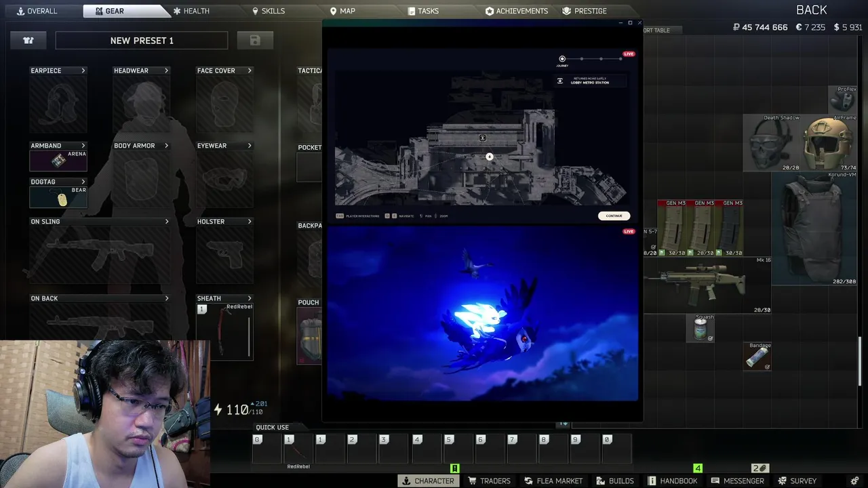The width and height of the screenshot is (868, 488).
Task: Expand the Holster slot arrow
Action: tap(250, 222)
